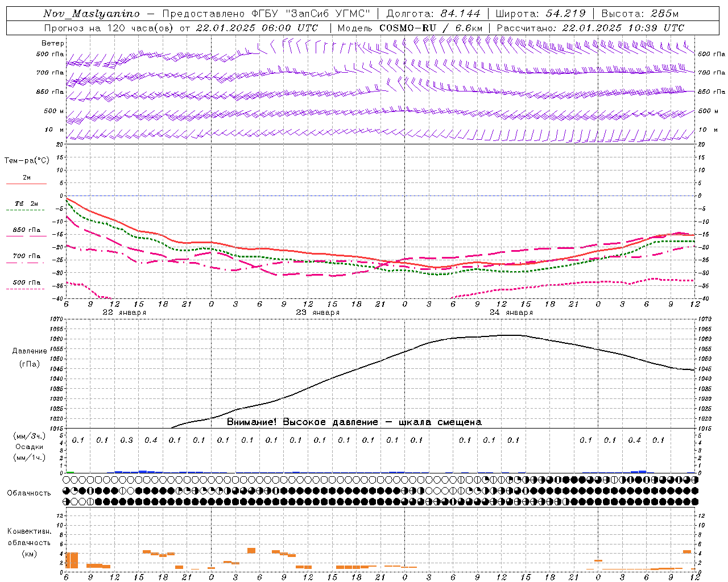Screen dimensions: 728x582
Task: Click the Модель COSMO-RU / 6.6км label
Action: tap(410, 28)
